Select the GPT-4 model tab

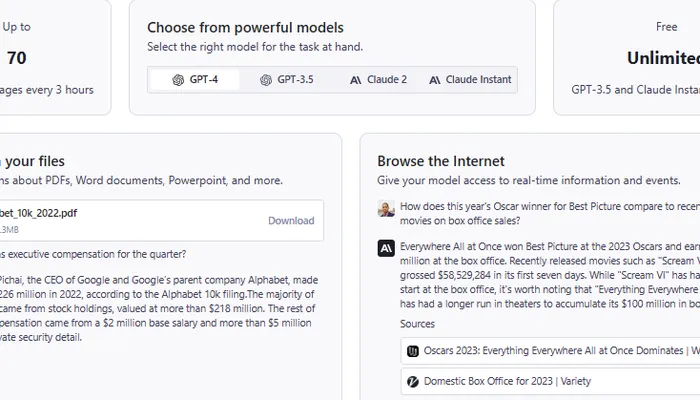(x=195, y=80)
